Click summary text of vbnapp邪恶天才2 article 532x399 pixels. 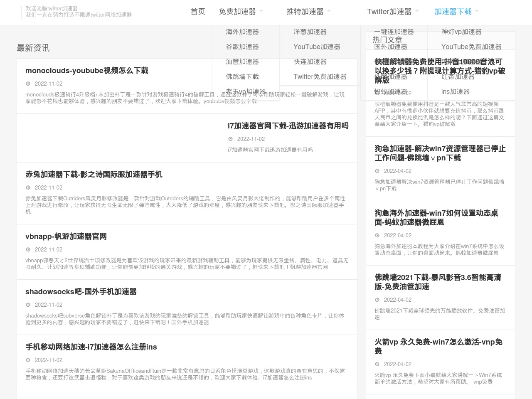click(187, 264)
